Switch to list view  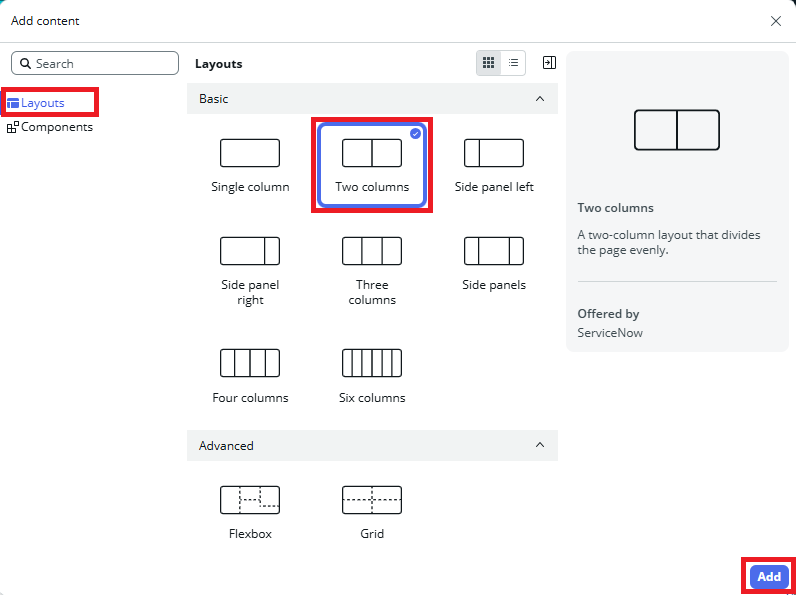(513, 63)
